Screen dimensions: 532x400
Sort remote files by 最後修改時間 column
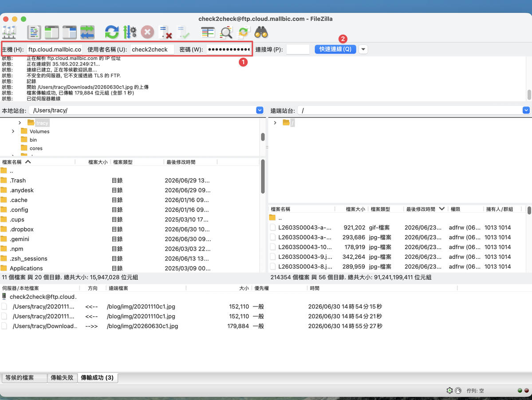coord(426,209)
